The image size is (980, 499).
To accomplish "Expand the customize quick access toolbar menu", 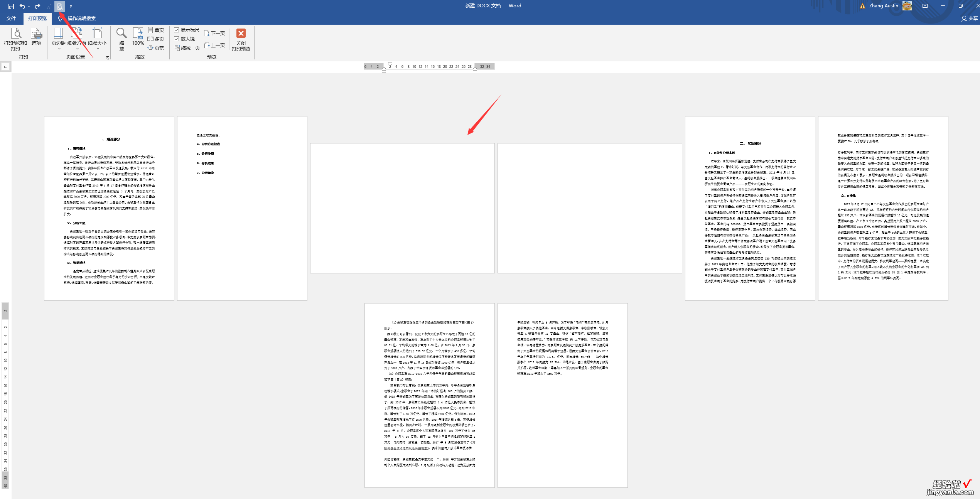I will pos(71,7).
